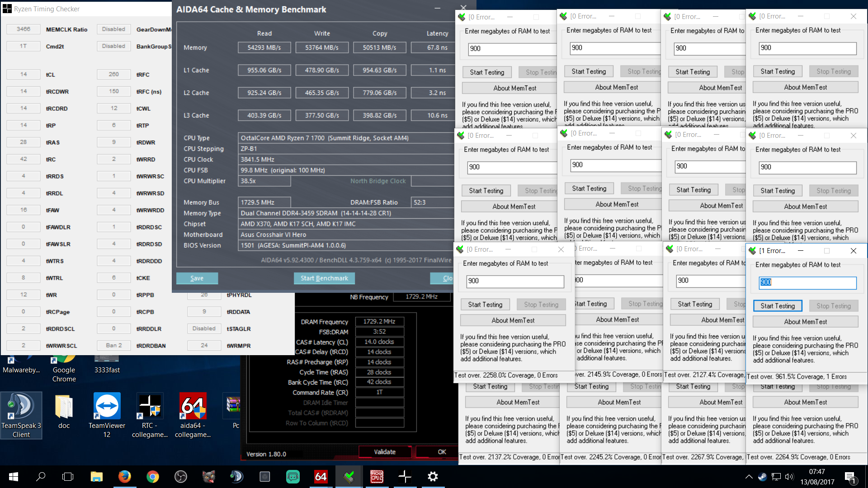Open OBS Studio from the taskbar

(x=180, y=476)
